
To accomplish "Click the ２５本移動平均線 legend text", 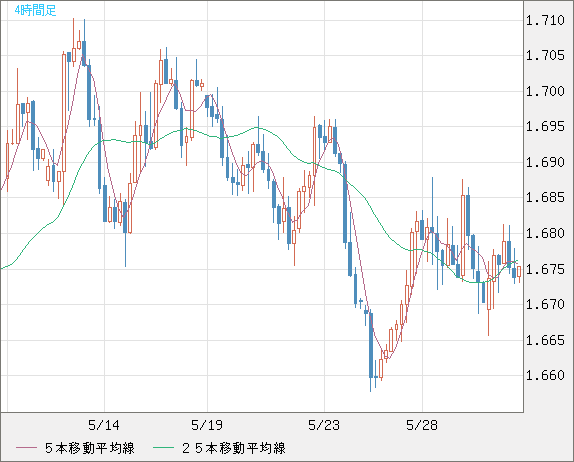I will (x=234, y=448).
